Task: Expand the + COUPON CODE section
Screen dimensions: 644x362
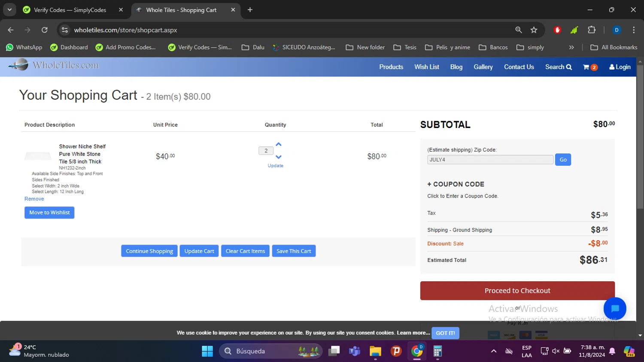Action: point(456,184)
